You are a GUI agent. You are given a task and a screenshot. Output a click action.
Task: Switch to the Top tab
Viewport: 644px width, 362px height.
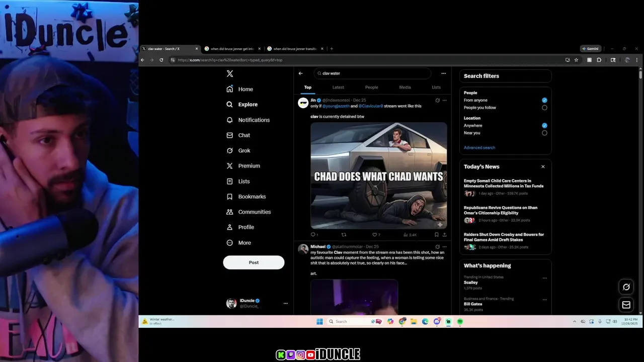(x=308, y=87)
